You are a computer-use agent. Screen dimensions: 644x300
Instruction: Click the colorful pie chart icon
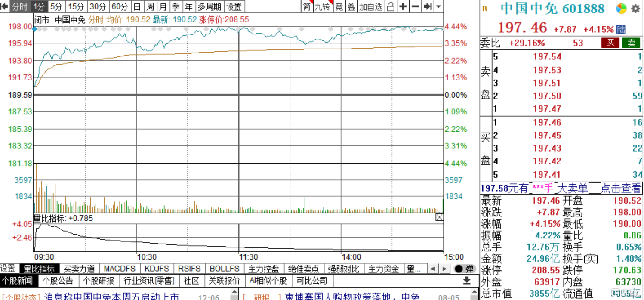(621, 9)
